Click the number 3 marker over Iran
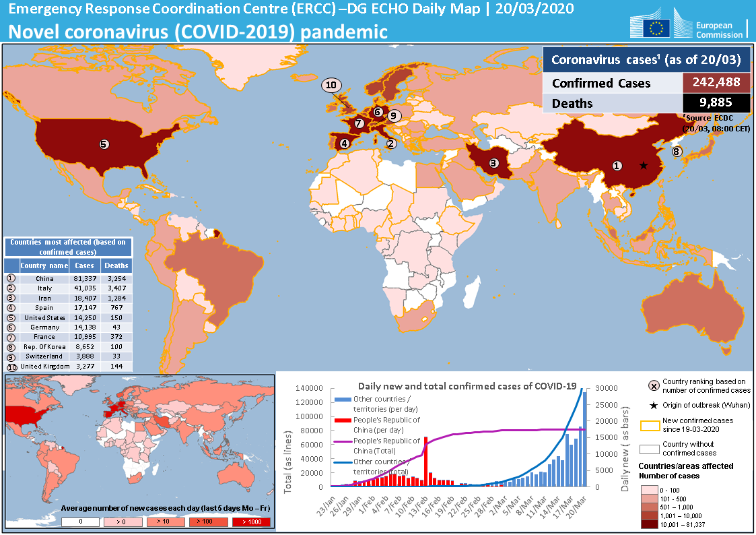The image size is (756, 535). click(x=493, y=162)
